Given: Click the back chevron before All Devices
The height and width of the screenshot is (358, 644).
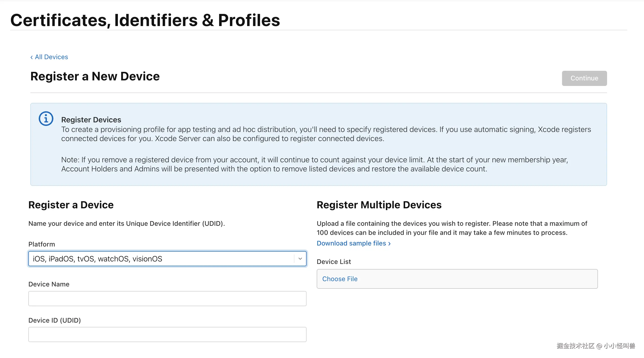Looking at the screenshot, I should [x=32, y=57].
